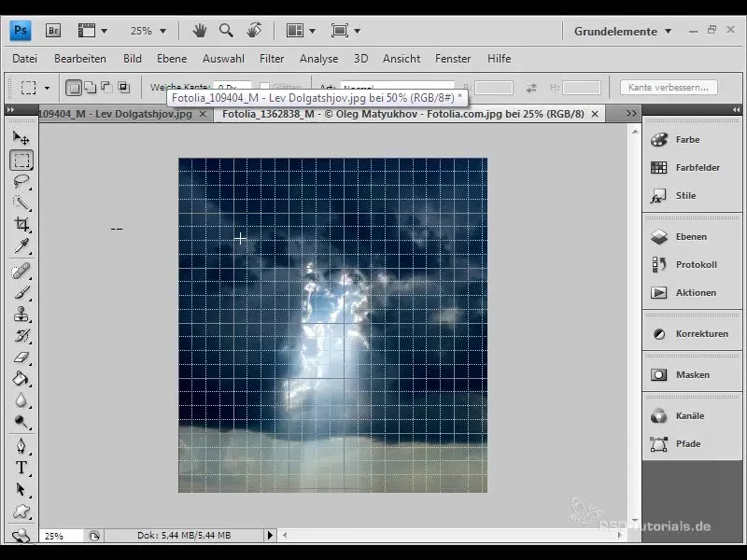Click the Photoshop Ps logo icon
Viewport: 747px width, 560px height.
(x=21, y=31)
